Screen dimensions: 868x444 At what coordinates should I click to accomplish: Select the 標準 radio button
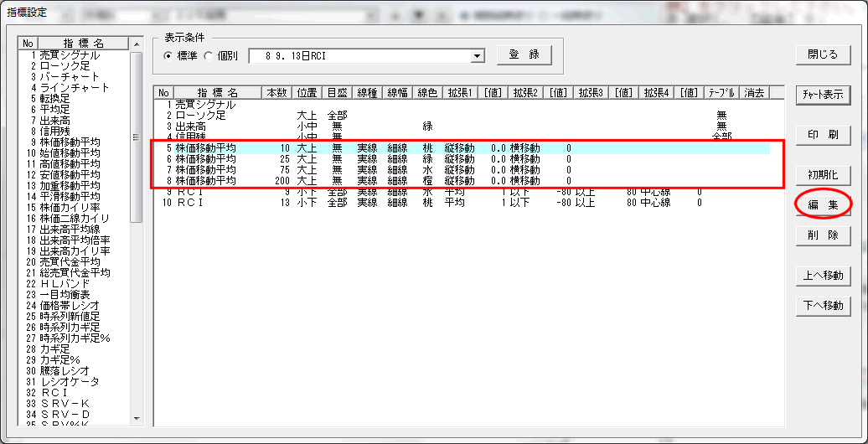click(x=168, y=56)
